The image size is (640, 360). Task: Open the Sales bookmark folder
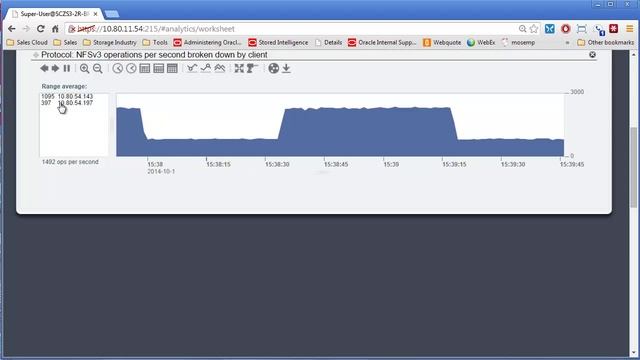point(65,42)
